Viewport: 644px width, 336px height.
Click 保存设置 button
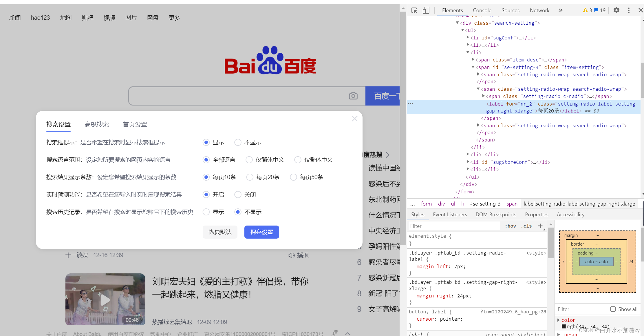[262, 232]
